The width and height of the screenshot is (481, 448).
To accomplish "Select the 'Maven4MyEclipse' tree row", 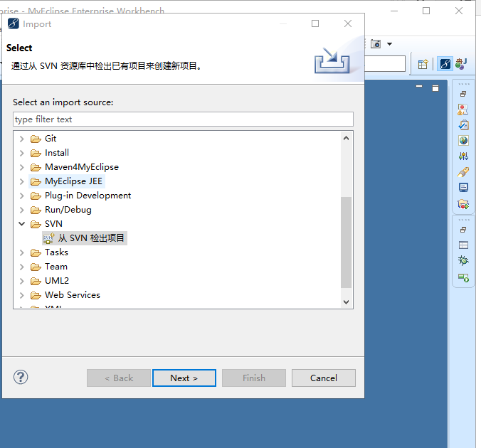I will coord(75,167).
